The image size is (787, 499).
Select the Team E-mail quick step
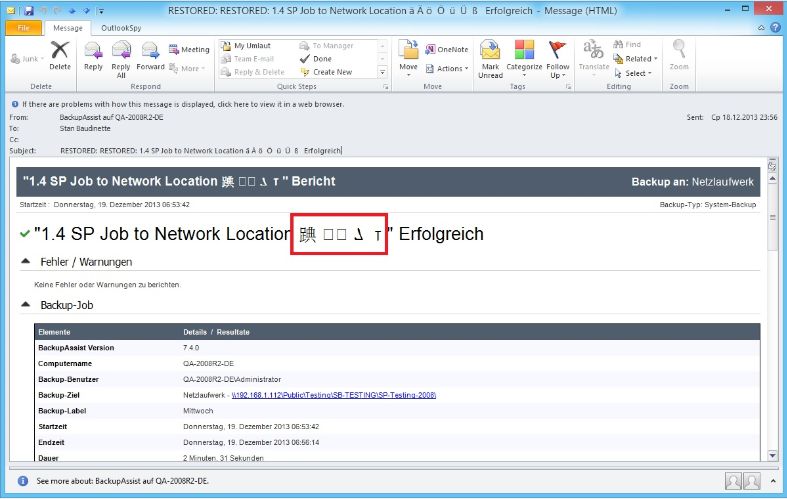point(247,59)
